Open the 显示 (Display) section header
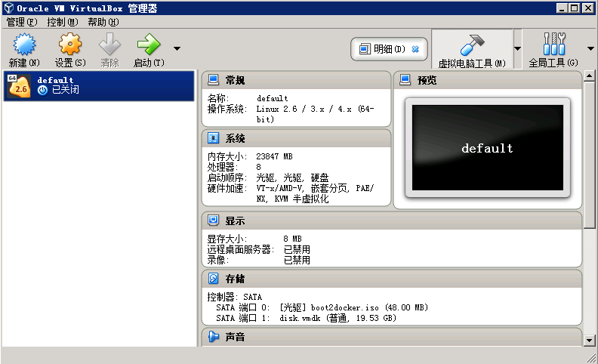 [392, 221]
